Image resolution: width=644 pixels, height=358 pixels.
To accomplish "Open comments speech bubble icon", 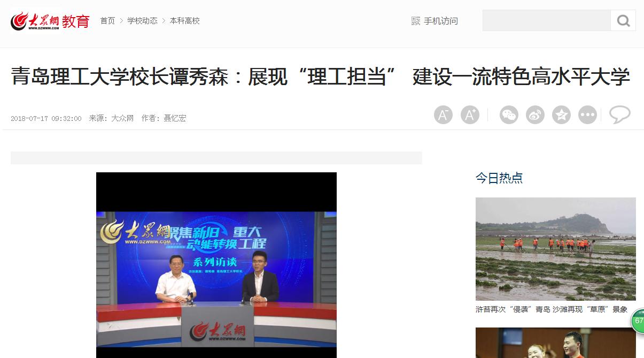I will coord(620,115).
